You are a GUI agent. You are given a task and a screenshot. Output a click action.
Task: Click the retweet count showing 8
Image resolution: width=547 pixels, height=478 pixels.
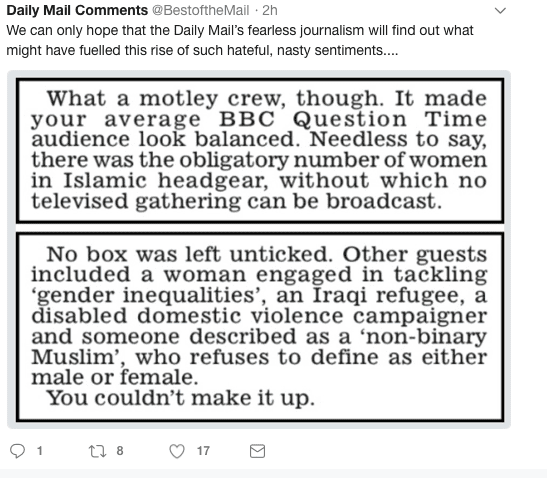click(120, 451)
